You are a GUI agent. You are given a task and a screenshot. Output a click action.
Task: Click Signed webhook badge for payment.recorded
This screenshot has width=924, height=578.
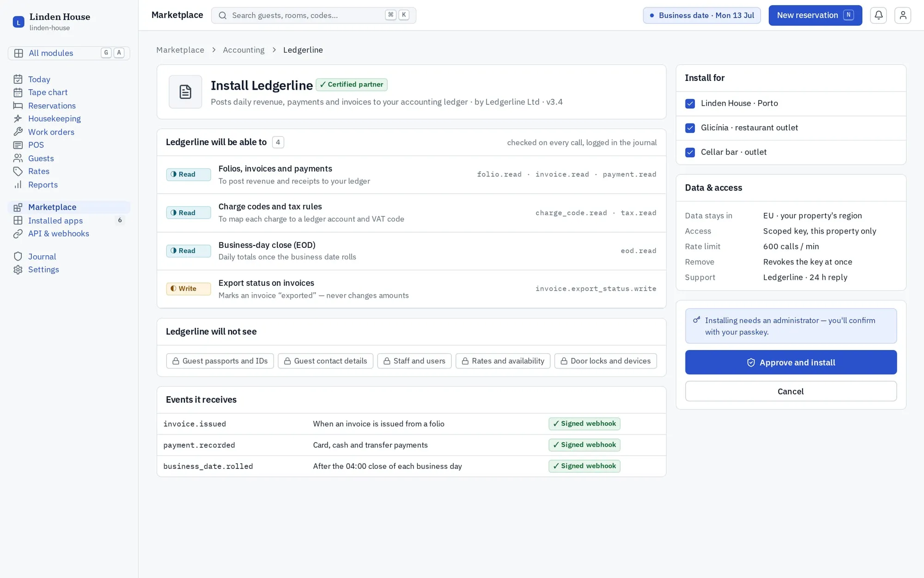[x=584, y=445]
